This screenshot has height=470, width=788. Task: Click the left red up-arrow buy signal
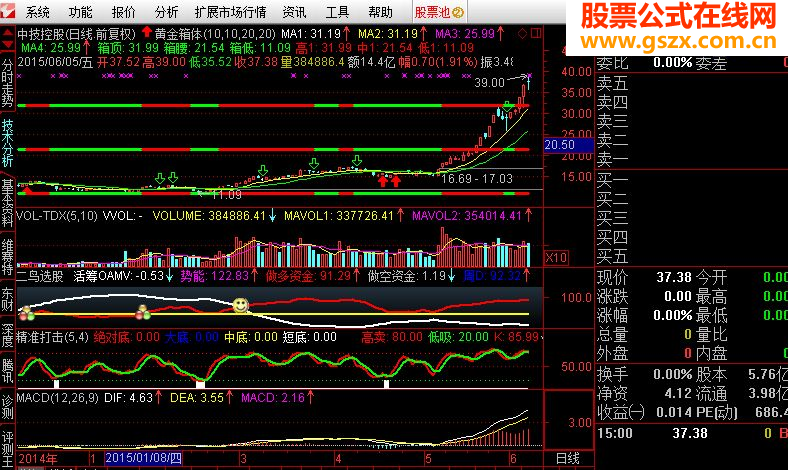[383, 180]
